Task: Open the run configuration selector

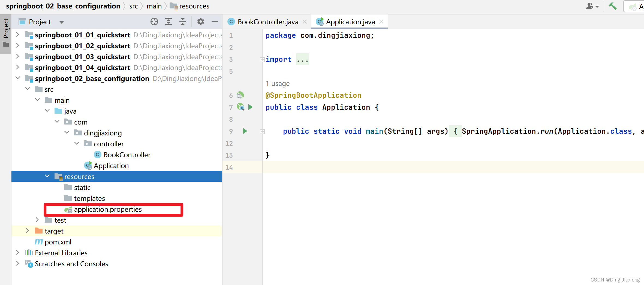Action: 634,6
